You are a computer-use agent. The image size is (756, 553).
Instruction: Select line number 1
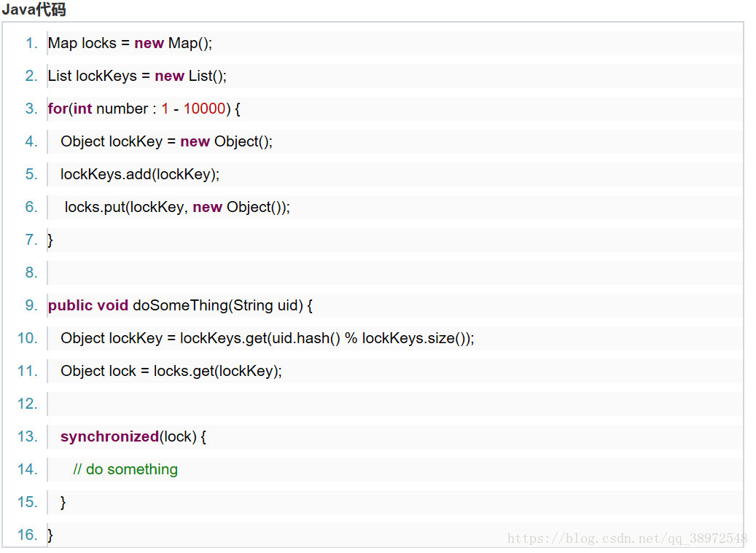pos(31,44)
